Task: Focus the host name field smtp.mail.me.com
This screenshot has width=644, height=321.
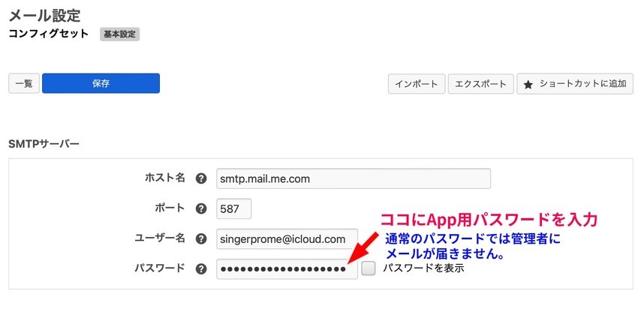Action: pyautogui.click(x=353, y=178)
